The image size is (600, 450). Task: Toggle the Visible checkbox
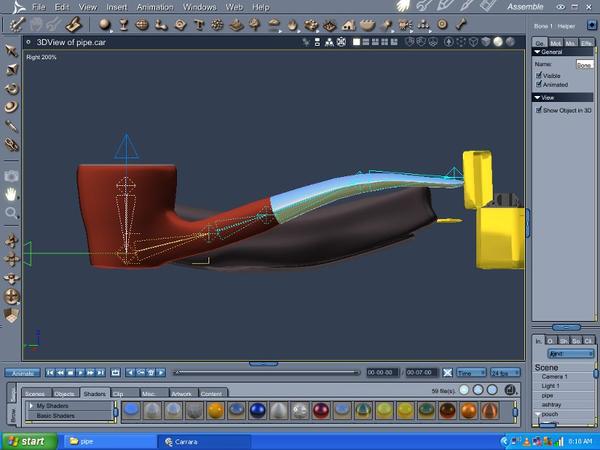(x=539, y=75)
